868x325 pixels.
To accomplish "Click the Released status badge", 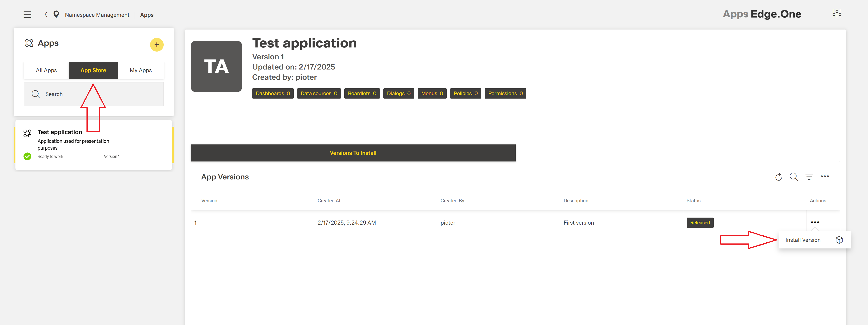I will [x=700, y=223].
